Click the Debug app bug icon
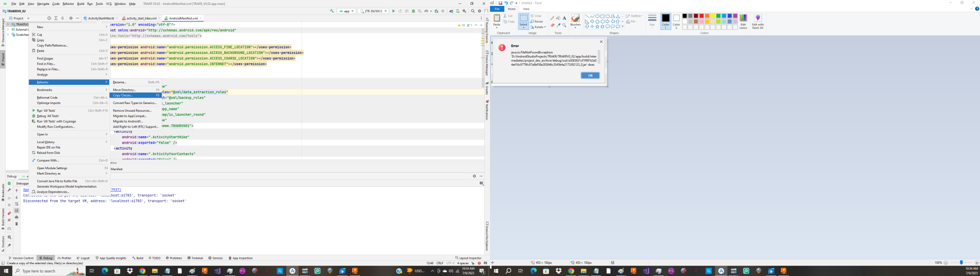980x276 pixels. pyautogui.click(x=414, y=11)
